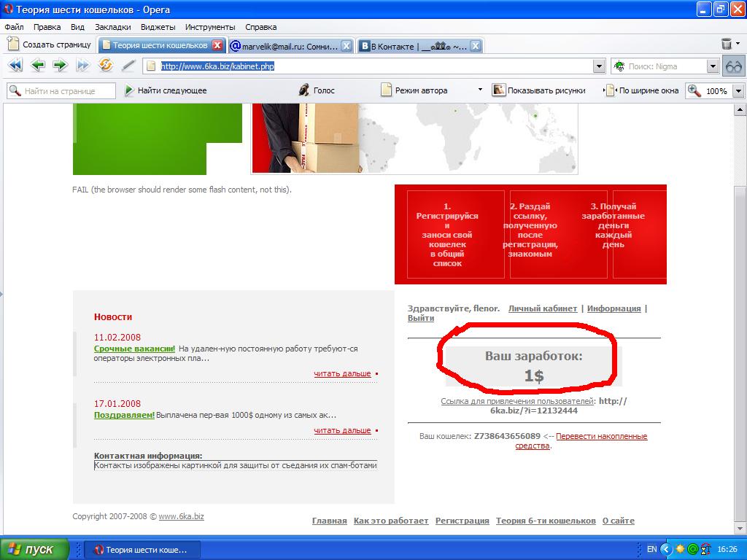Click the Найти на странице search field

pyautogui.click(x=62, y=91)
